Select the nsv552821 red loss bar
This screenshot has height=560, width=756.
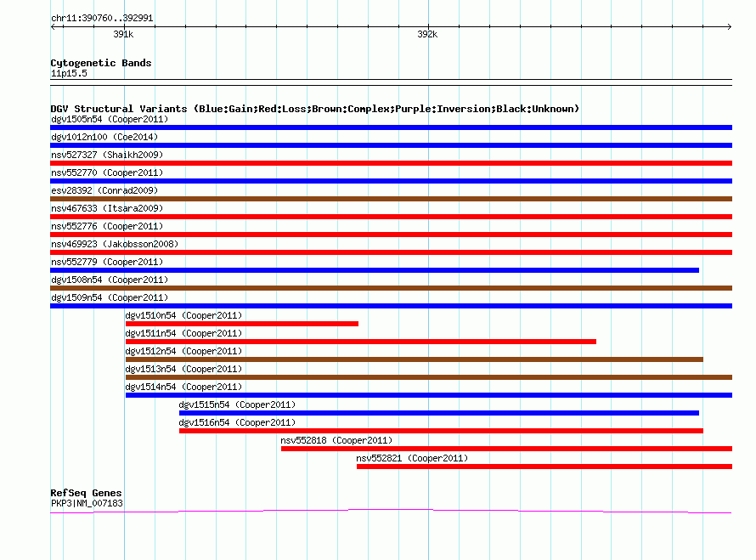pyautogui.click(x=544, y=467)
